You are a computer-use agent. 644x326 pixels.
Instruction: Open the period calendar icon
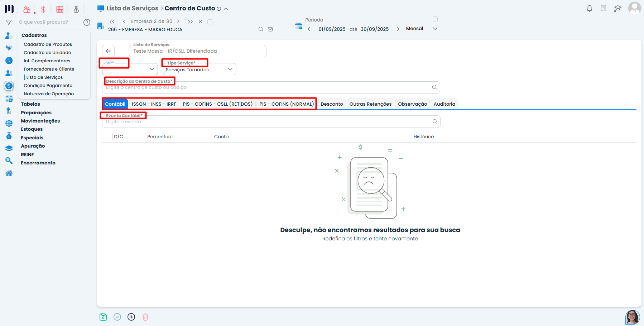(298, 26)
